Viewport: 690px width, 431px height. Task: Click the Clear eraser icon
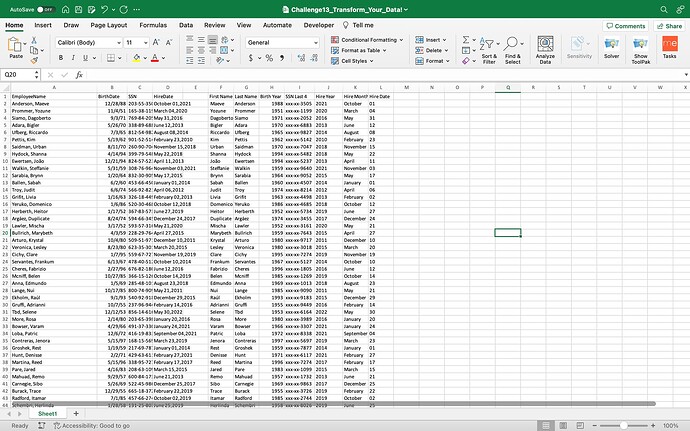coord(466,61)
